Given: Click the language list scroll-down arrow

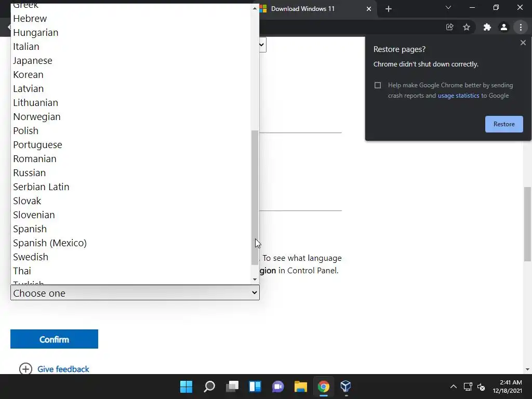Looking at the screenshot, I should (x=255, y=280).
